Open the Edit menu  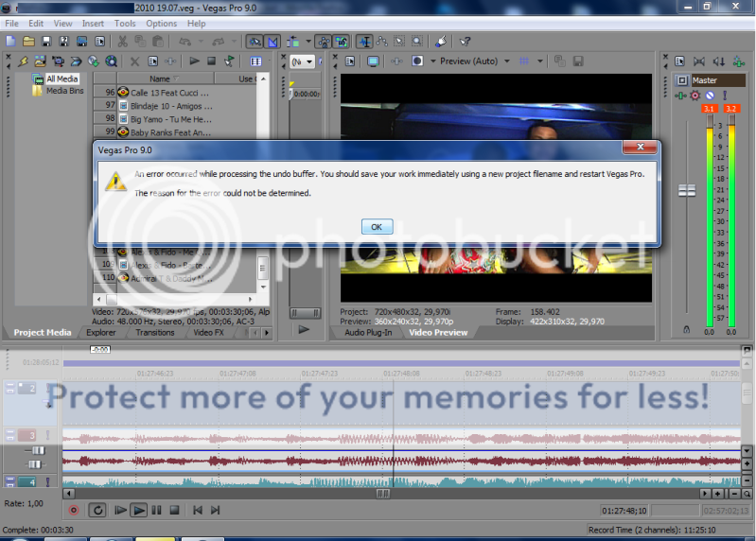[x=36, y=23]
